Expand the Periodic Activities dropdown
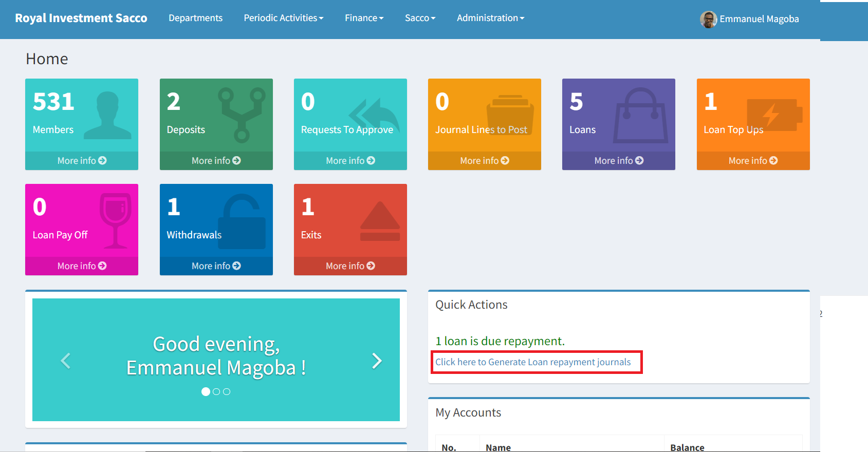The height and width of the screenshot is (452, 868). click(284, 18)
